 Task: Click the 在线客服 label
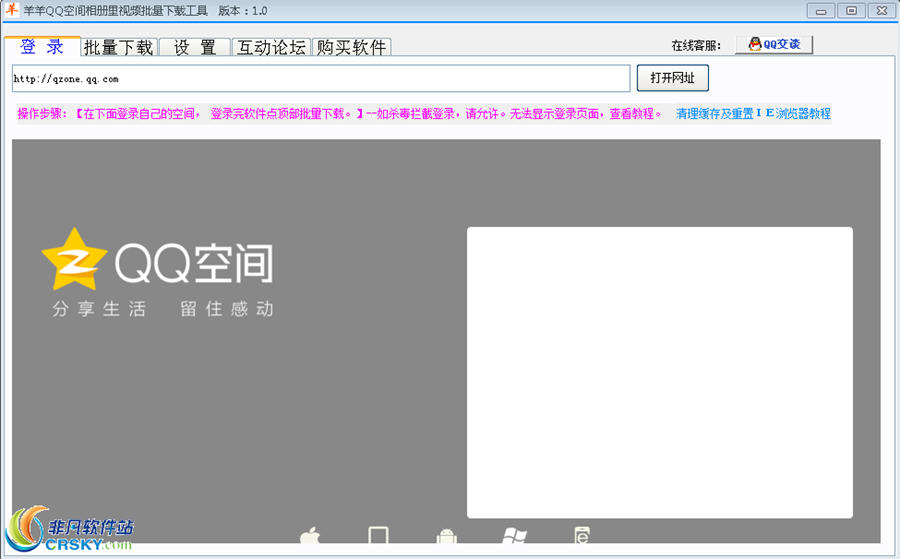point(696,45)
